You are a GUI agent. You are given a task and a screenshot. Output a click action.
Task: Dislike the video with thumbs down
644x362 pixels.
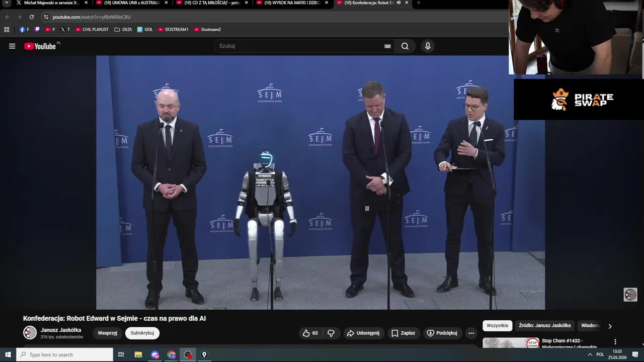click(x=331, y=333)
